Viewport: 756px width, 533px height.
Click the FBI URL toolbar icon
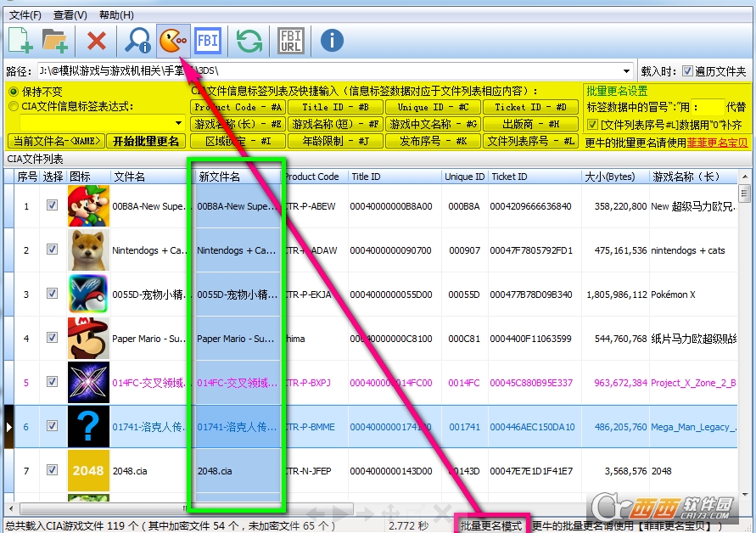pos(291,41)
